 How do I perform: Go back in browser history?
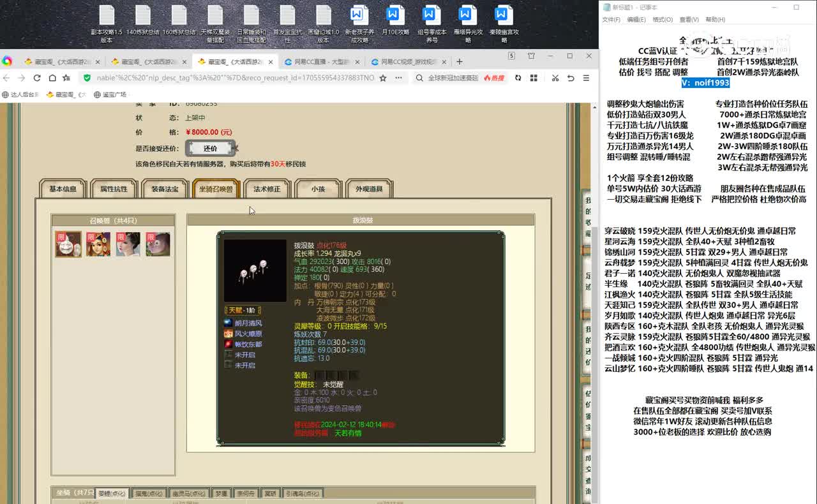click(6, 78)
